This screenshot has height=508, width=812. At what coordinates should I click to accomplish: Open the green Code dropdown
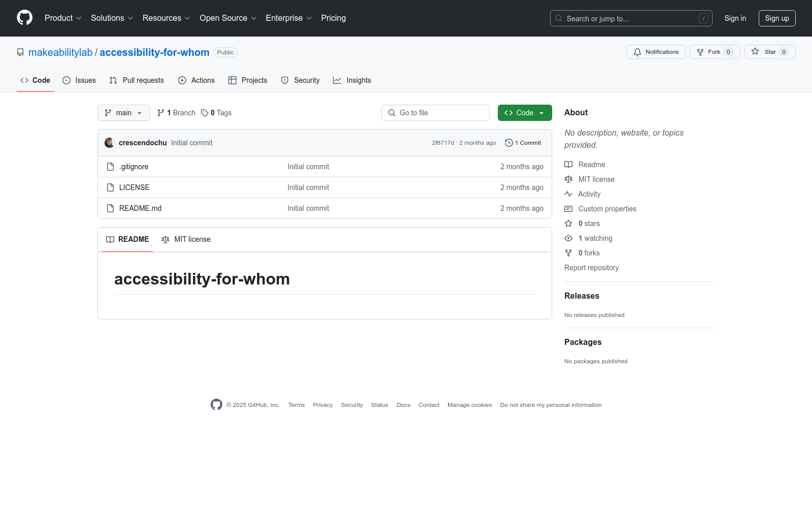[524, 113]
